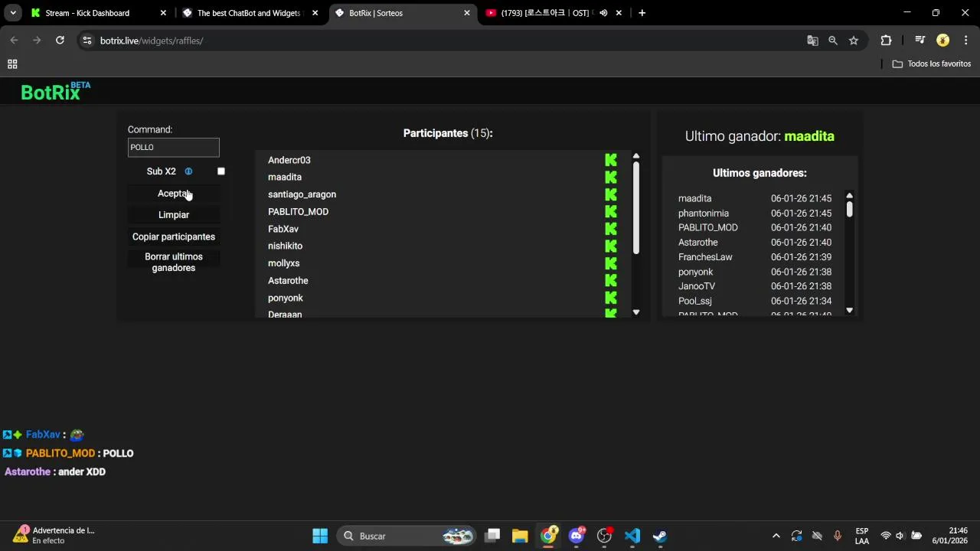Open Steam from the taskbar
Viewport: 980px width, 551px height.
click(x=660, y=536)
